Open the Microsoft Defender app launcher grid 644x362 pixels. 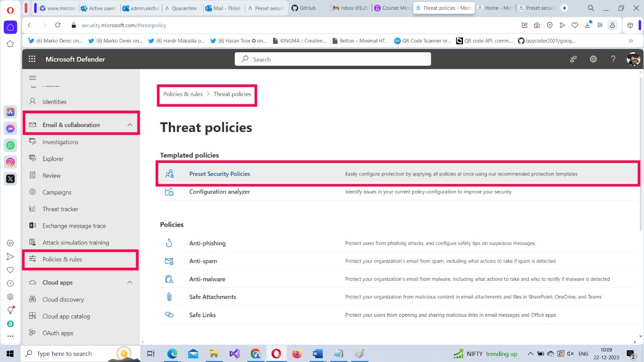(x=32, y=59)
